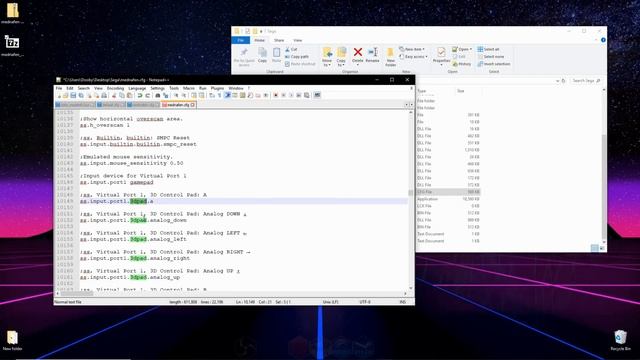Open the Move to dropdown in Explorer

tap(327, 57)
